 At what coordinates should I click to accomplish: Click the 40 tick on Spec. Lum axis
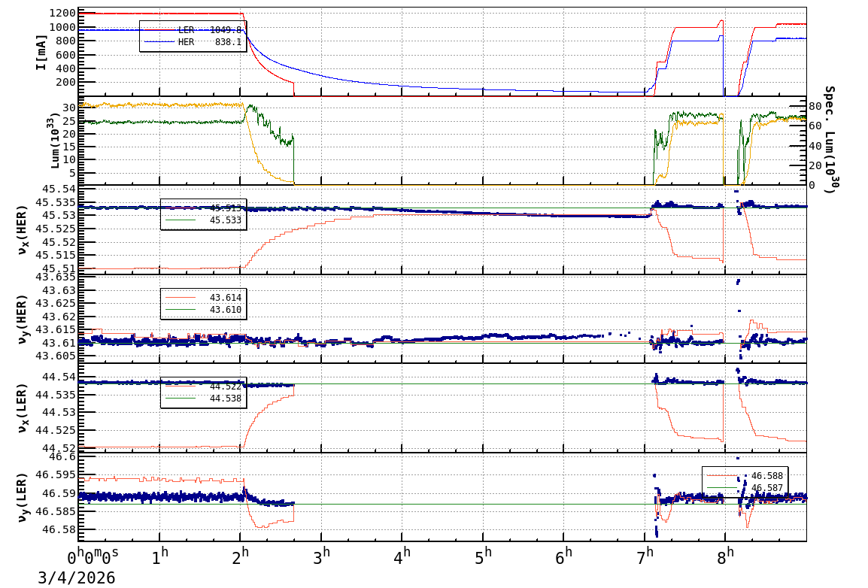coord(815,146)
